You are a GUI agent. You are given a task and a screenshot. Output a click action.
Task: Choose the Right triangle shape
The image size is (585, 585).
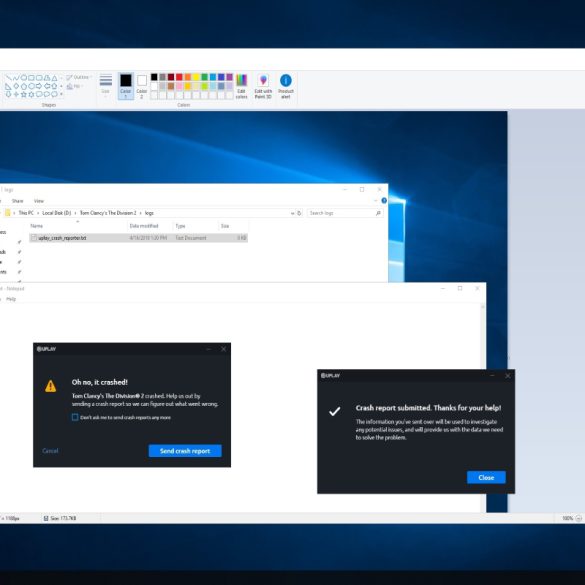(x=8, y=86)
